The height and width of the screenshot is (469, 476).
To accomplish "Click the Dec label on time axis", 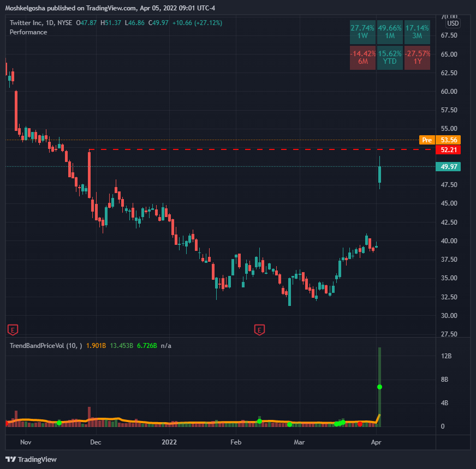I will pos(96,442).
